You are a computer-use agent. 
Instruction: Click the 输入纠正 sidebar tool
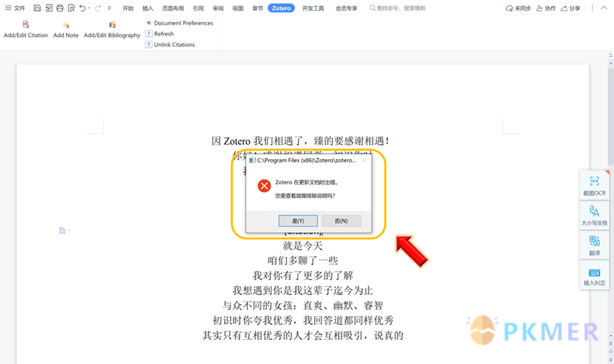tap(594, 276)
